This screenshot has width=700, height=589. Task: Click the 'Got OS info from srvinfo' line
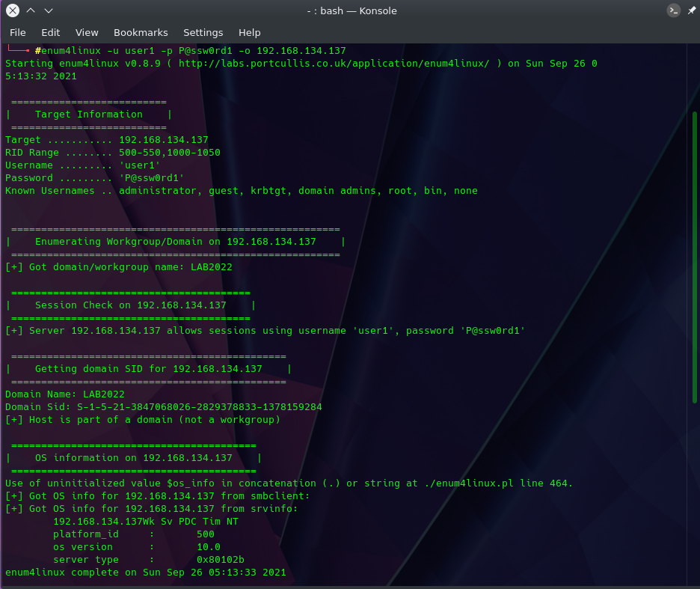tap(151, 509)
